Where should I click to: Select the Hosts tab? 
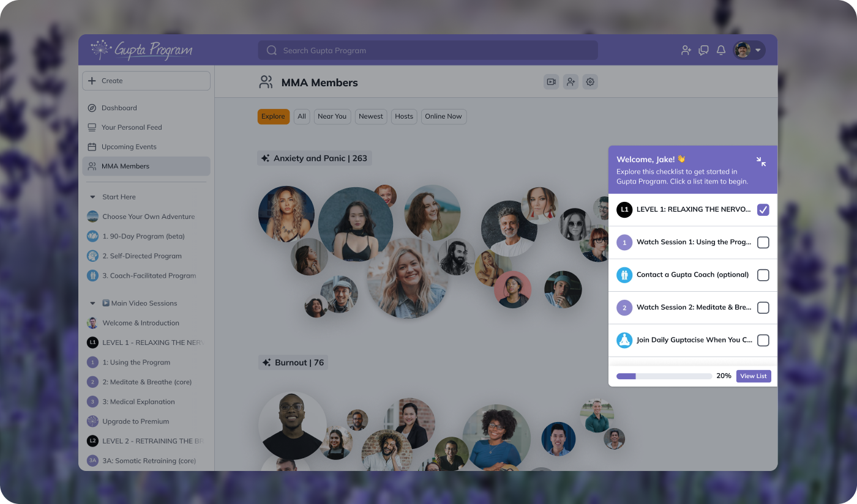click(404, 117)
